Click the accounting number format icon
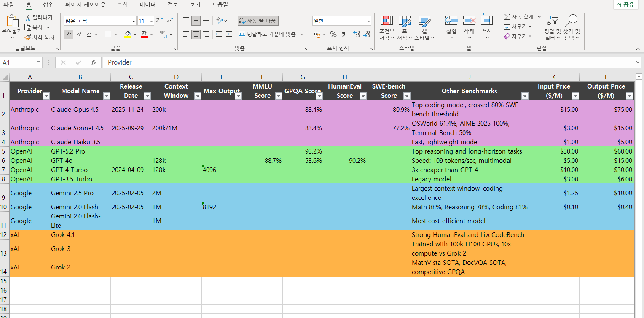Viewport: 644px width, 318px height. tap(317, 34)
